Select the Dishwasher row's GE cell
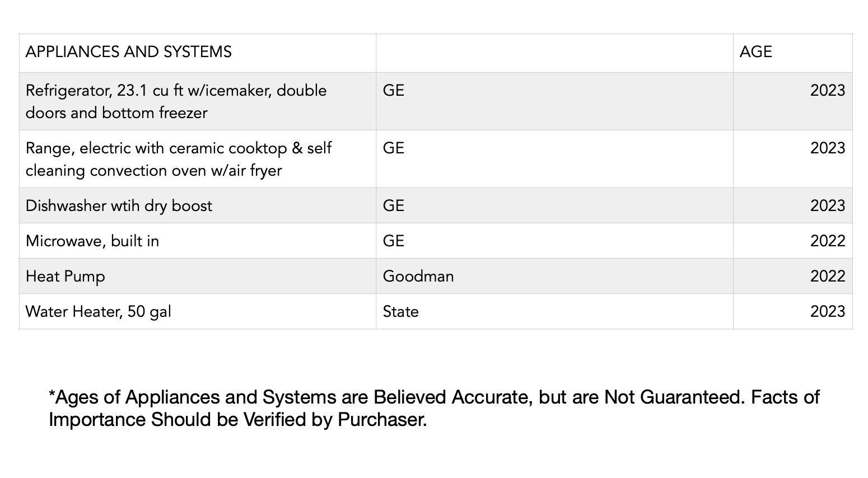Image resolution: width=868 pixels, height=478 pixels. click(394, 206)
